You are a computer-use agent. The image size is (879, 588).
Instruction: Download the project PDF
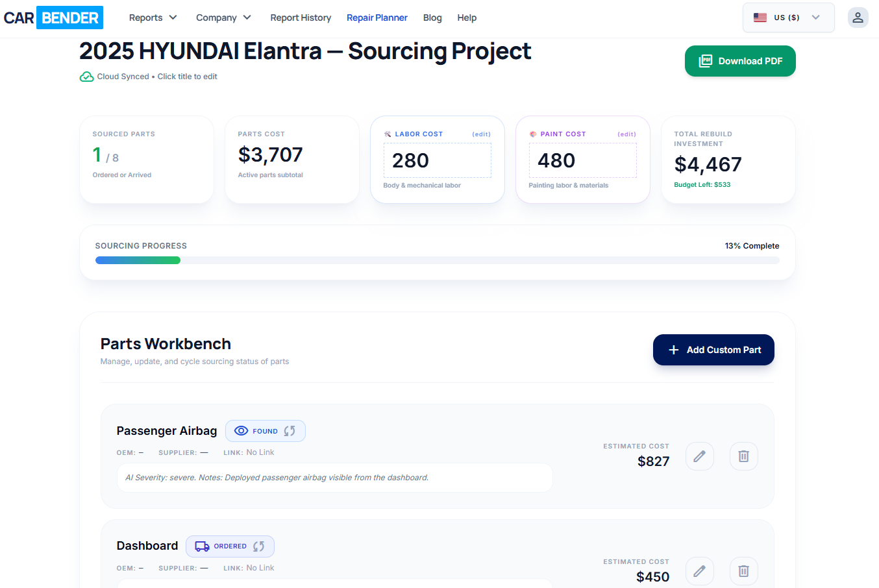tap(740, 61)
